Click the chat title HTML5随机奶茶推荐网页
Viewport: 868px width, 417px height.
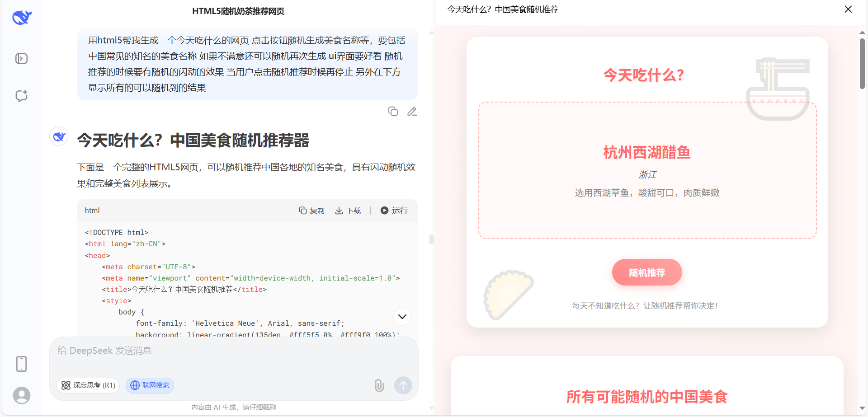pyautogui.click(x=238, y=11)
